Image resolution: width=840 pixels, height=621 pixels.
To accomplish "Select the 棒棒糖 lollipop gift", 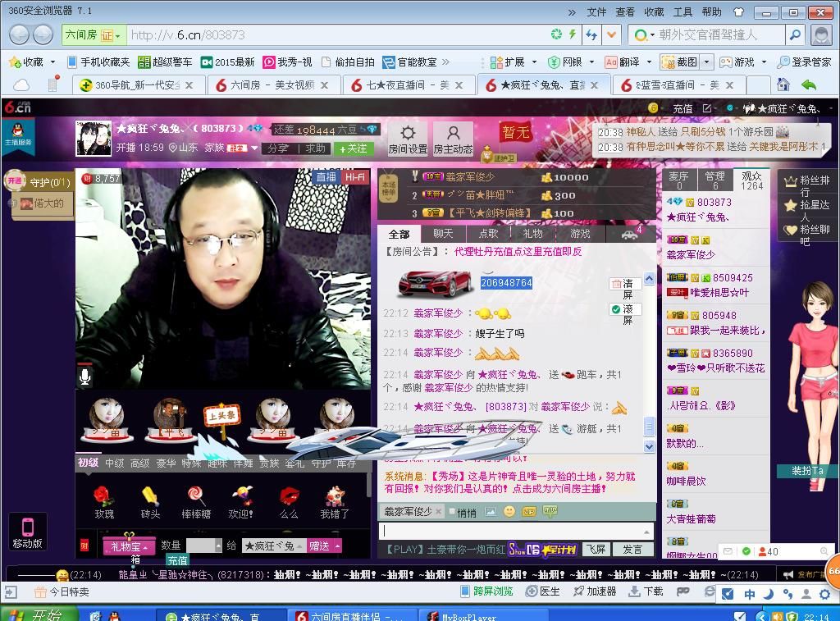I will pyautogui.click(x=195, y=501).
